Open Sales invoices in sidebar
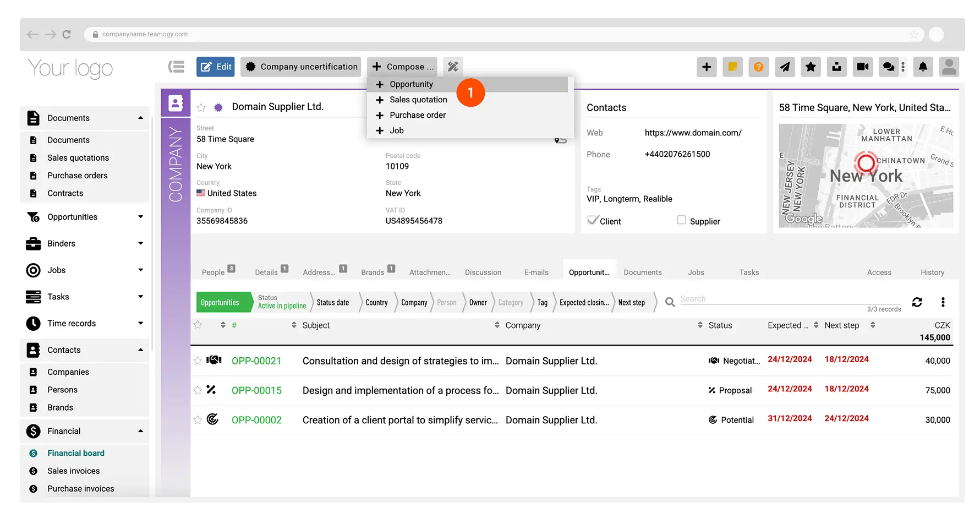This screenshot has height=513, width=980. [x=74, y=471]
